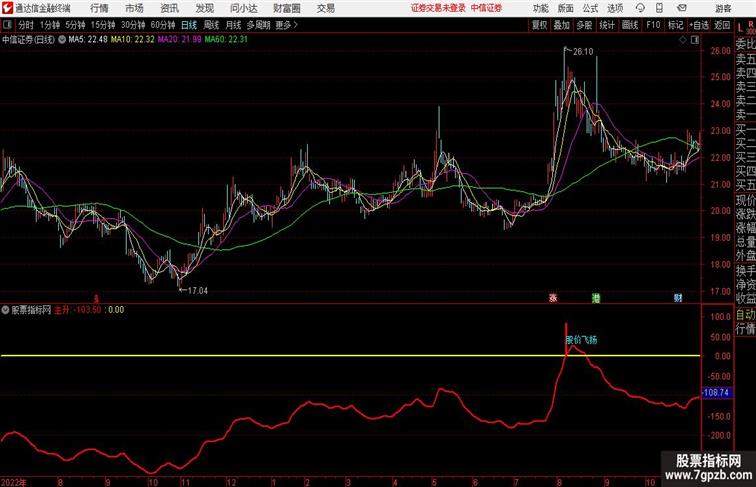Image resolution: width=756 pixels, height=487 pixels.
Task: Click the 主升 indicator name label
Action: pyautogui.click(x=62, y=310)
